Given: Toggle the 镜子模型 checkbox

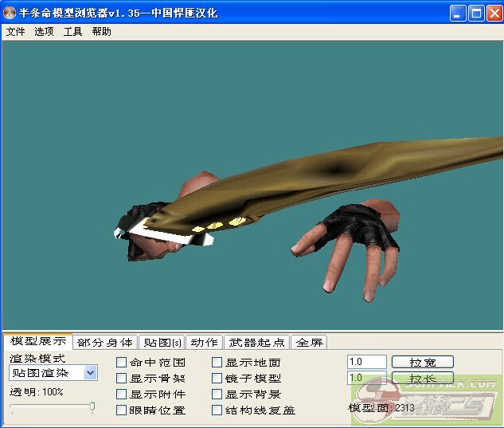Looking at the screenshot, I should [x=217, y=379].
